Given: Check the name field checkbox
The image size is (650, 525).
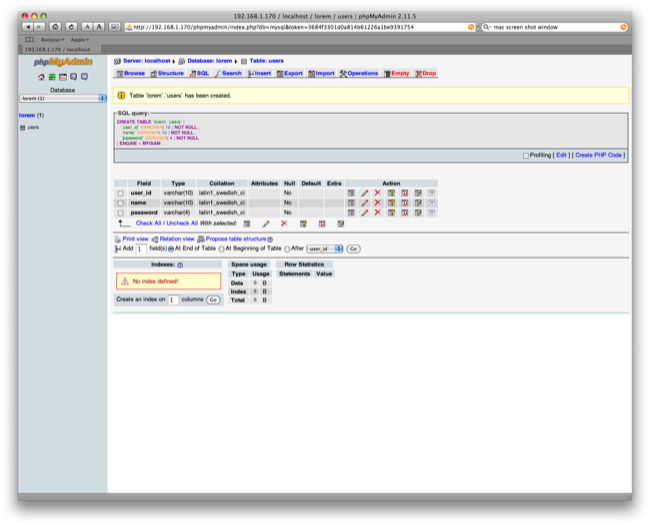Looking at the screenshot, I should 120,203.
